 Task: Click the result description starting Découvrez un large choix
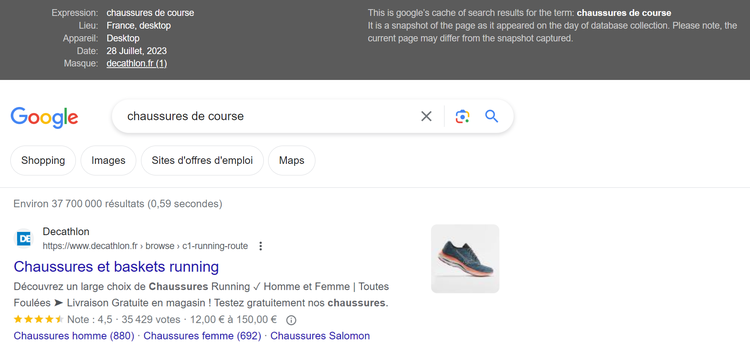pyautogui.click(x=201, y=295)
